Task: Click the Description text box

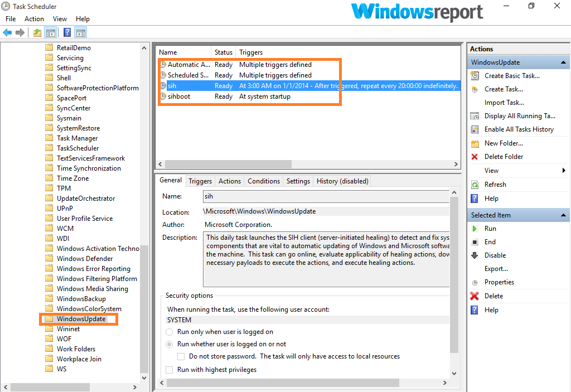Action: coord(326,259)
